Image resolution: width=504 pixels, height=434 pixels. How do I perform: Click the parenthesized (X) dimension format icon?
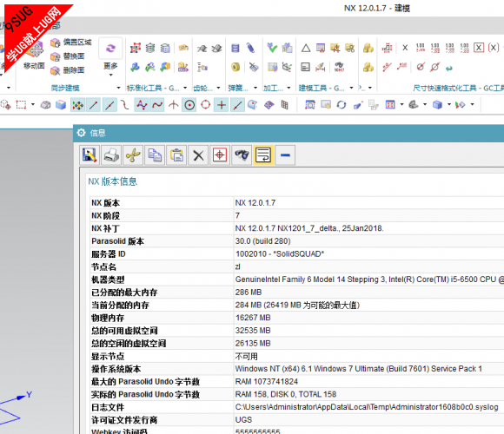coord(494,48)
